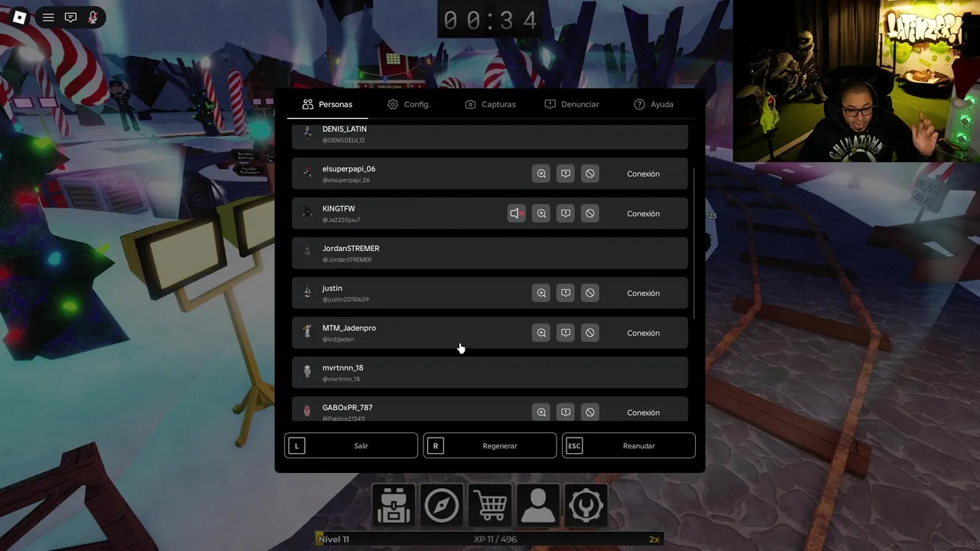
Task: Open the wrench gear settings icon
Action: point(586,505)
